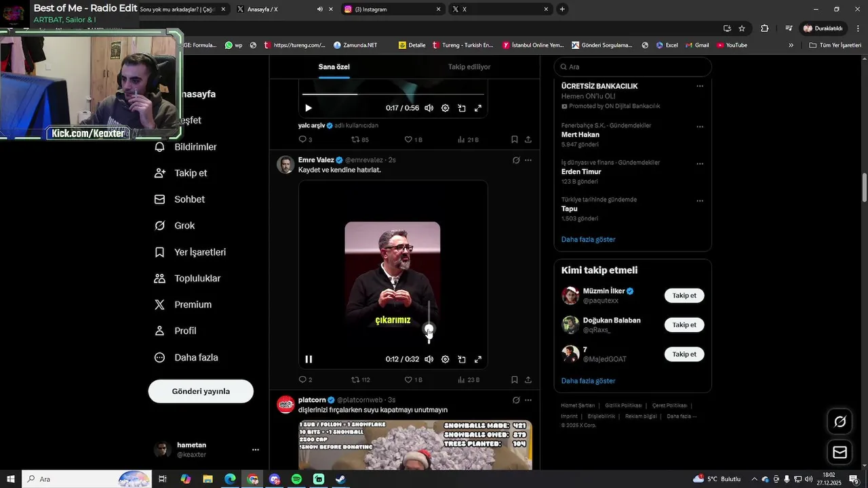Viewport: 868px width, 488px height.
Task: Share the Emre Valez post
Action: coord(528,380)
